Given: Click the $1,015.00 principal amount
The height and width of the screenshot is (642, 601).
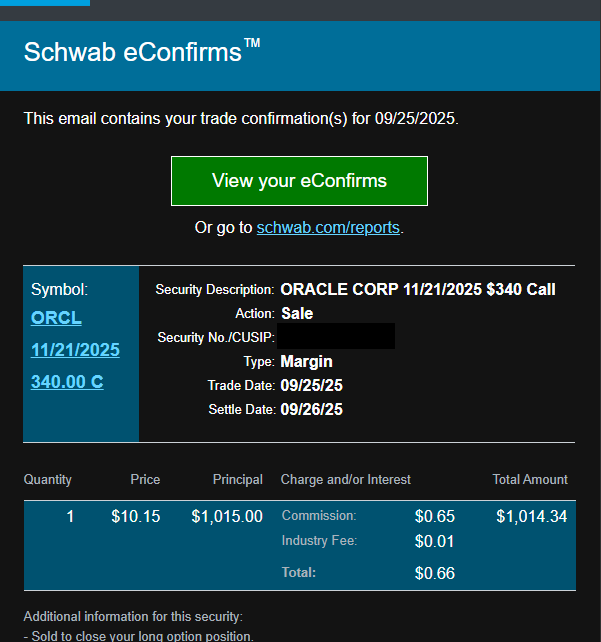Looking at the screenshot, I should tap(227, 517).
